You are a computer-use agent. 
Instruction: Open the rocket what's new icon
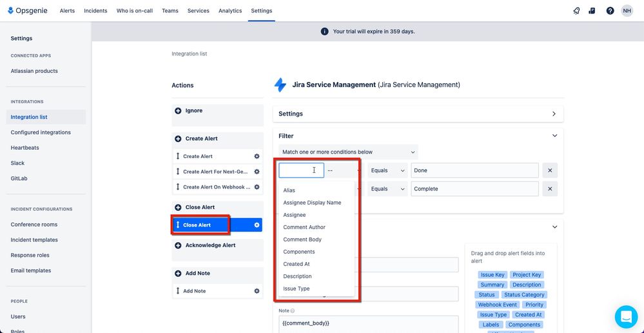pyautogui.click(x=576, y=11)
